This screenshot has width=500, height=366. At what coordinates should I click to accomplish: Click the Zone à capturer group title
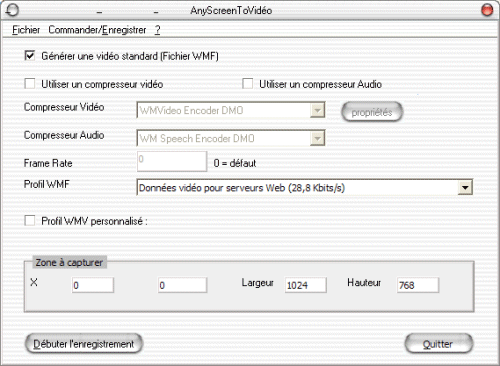click(69, 263)
